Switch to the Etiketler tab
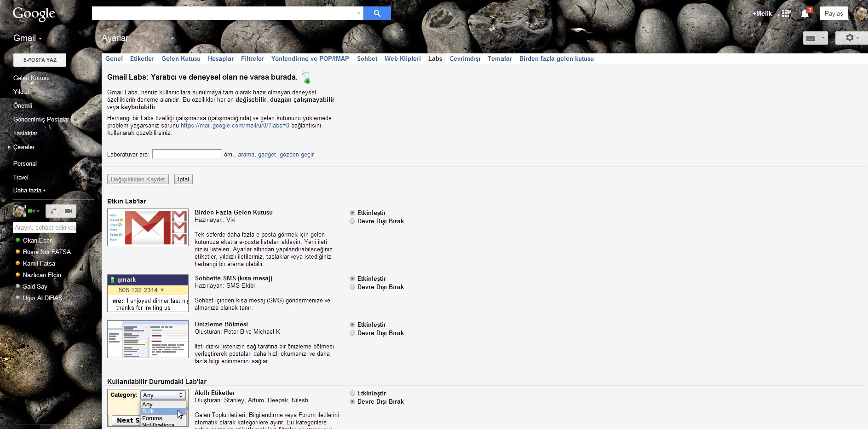Viewport: 868px width, 429px height. coord(142,58)
